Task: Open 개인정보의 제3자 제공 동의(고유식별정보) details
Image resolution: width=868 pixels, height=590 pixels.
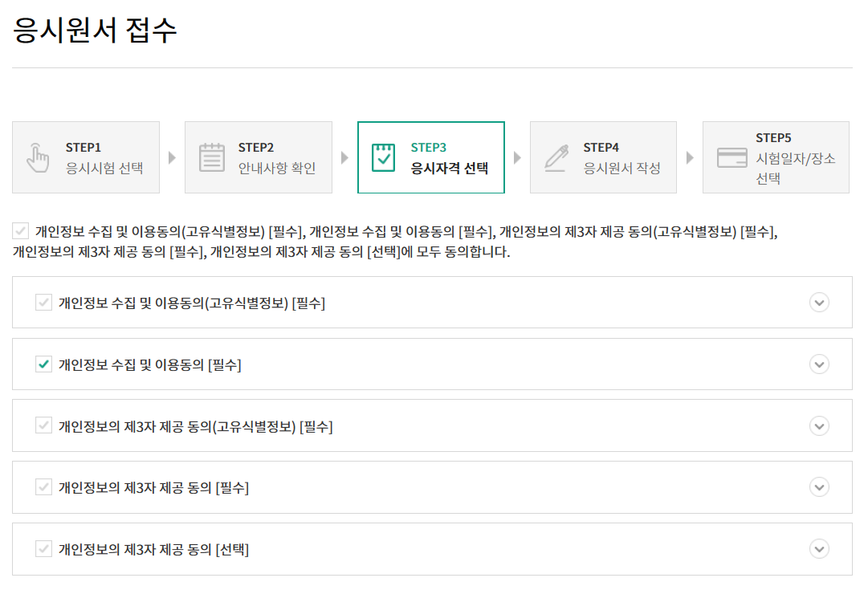Action: [x=819, y=425]
